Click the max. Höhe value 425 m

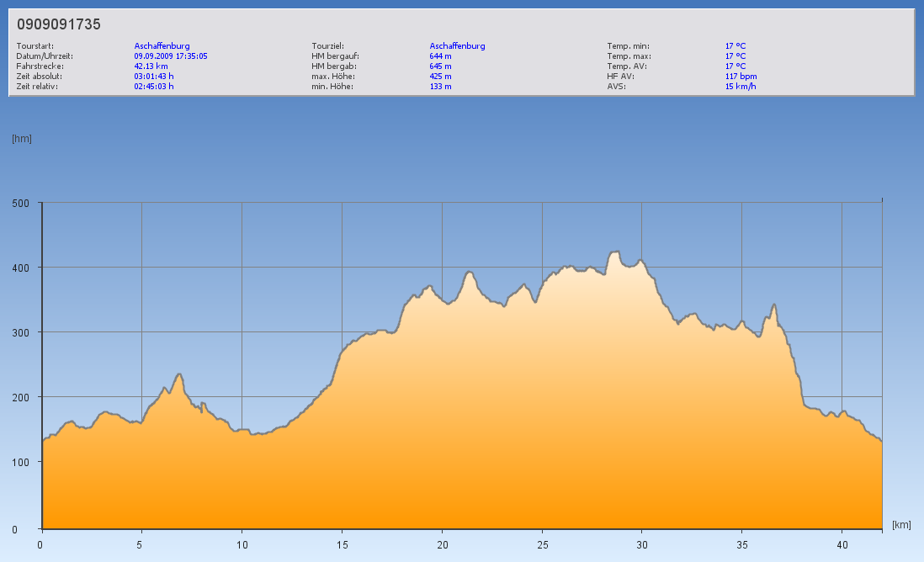point(440,77)
